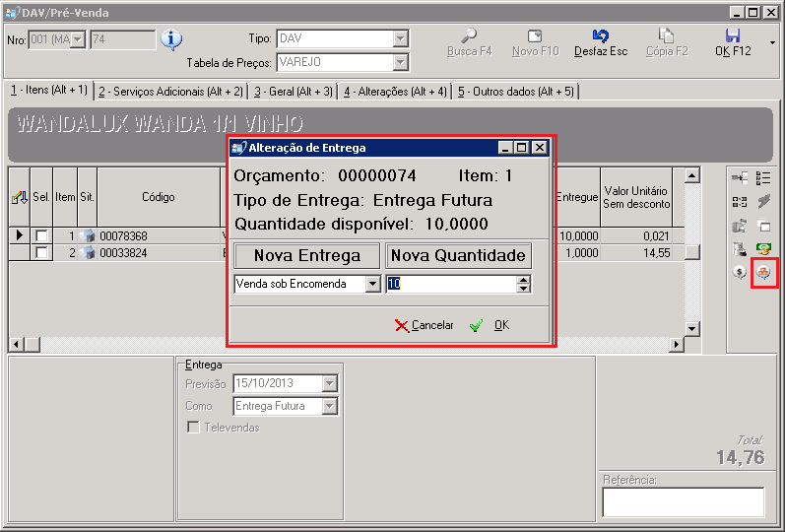Click Cancelar in Alteração de Entrega dialog
This screenshot has width=785, height=532.
click(x=425, y=326)
